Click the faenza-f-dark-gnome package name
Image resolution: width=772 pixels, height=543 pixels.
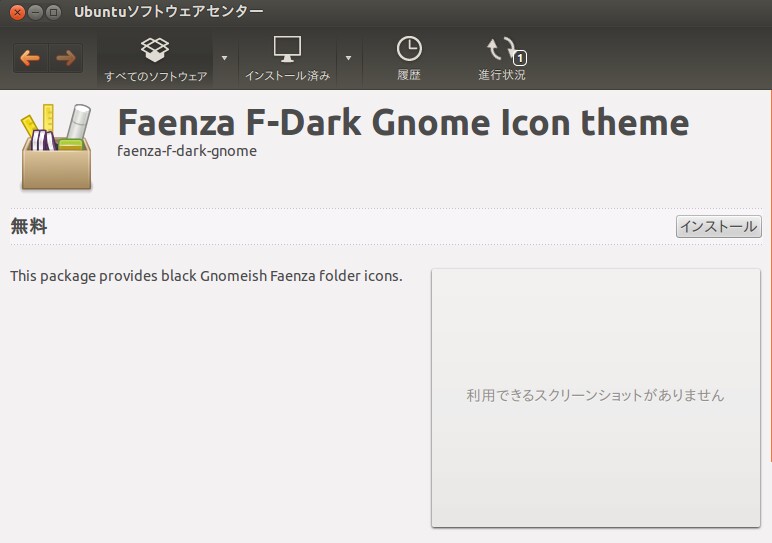tap(187, 151)
